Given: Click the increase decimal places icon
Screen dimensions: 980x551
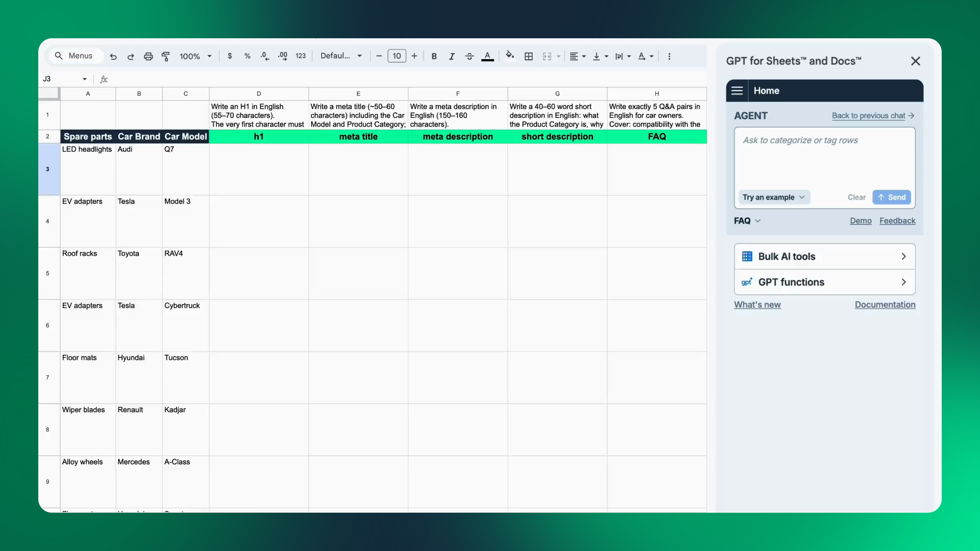Looking at the screenshot, I should pyautogui.click(x=283, y=57).
